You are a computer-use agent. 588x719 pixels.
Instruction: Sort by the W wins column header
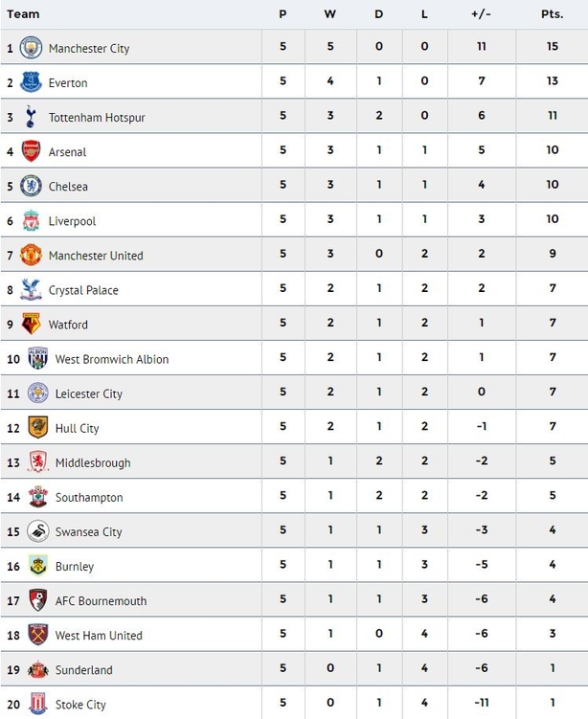330,13
